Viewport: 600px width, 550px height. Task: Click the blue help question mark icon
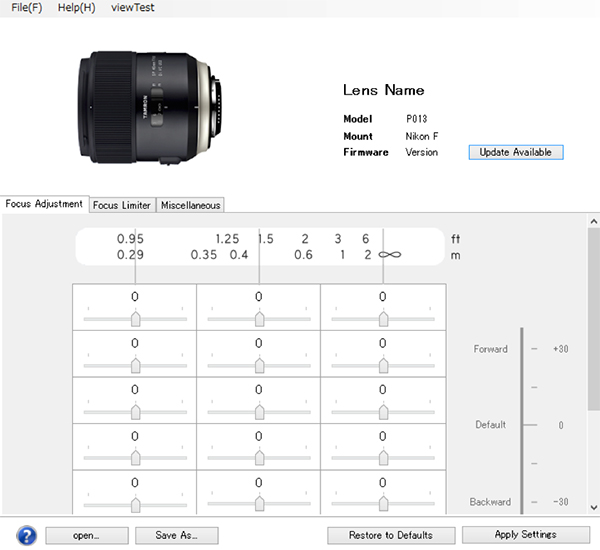[x=26, y=534]
